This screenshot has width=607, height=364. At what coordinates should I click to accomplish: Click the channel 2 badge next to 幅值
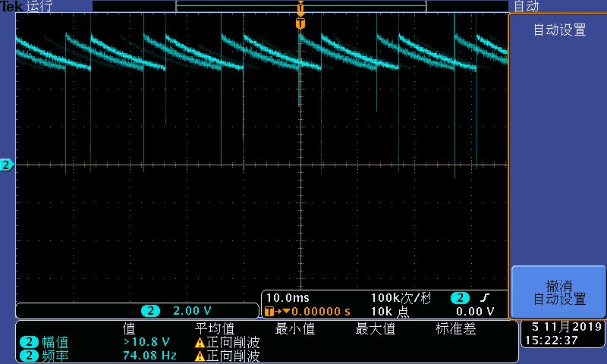tap(29, 342)
